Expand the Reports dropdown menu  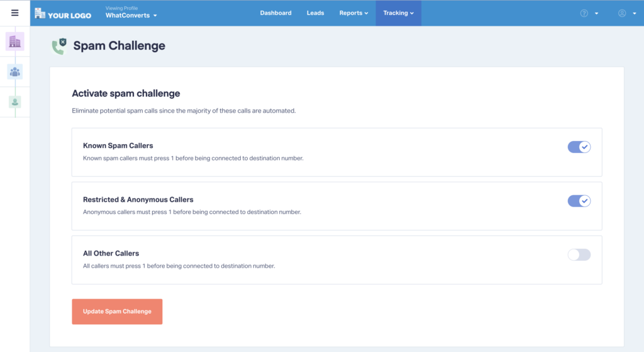click(x=353, y=13)
